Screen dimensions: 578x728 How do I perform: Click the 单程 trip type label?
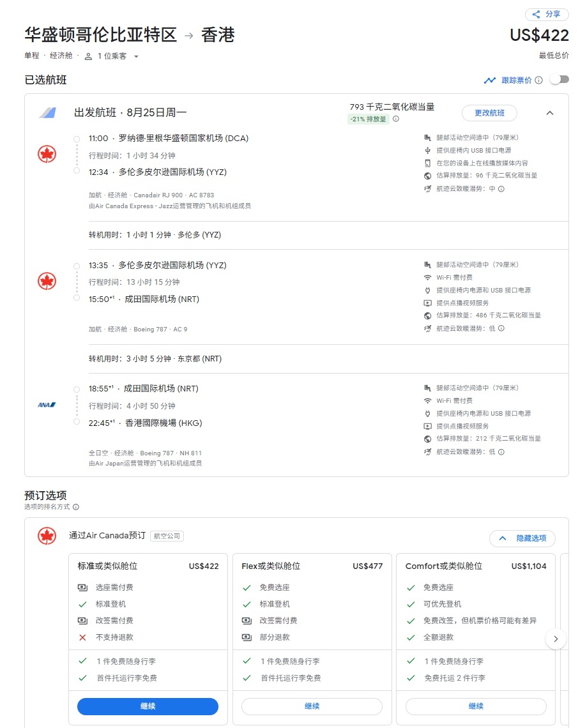32,56
